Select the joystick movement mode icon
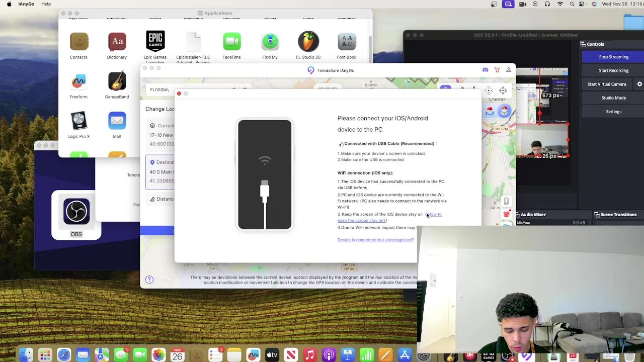This screenshot has height=362, width=644. 503,90
